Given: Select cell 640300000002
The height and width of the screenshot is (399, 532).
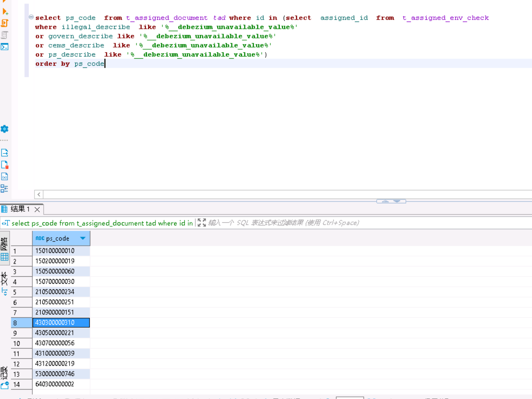Looking at the screenshot, I should point(61,384).
